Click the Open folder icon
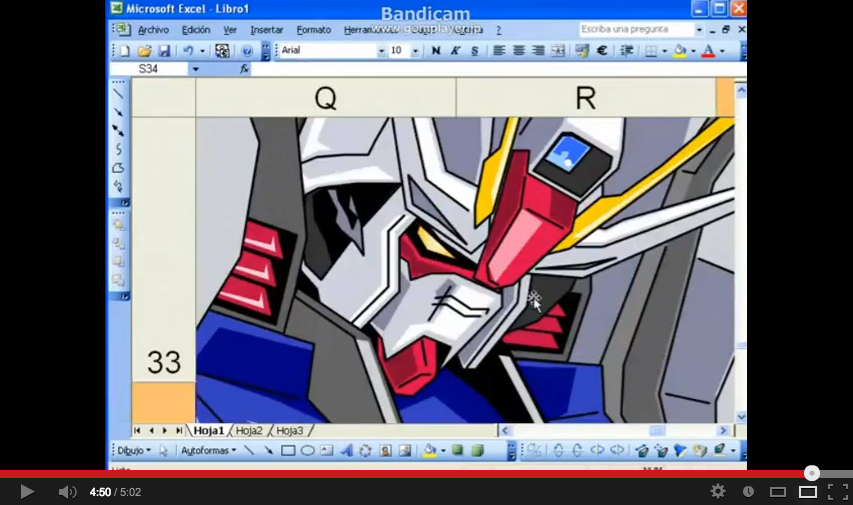Screen dimensions: 853x505 (144, 50)
